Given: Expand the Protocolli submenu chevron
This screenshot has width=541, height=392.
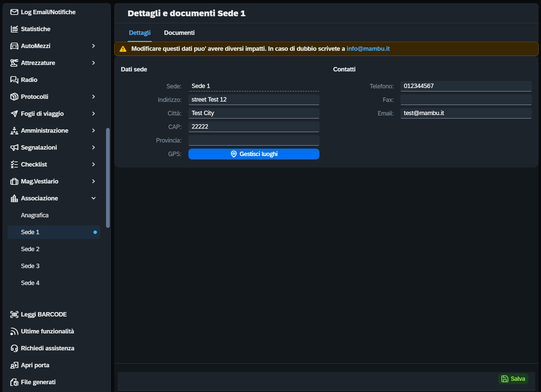Looking at the screenshot, I should pos(93,97).
